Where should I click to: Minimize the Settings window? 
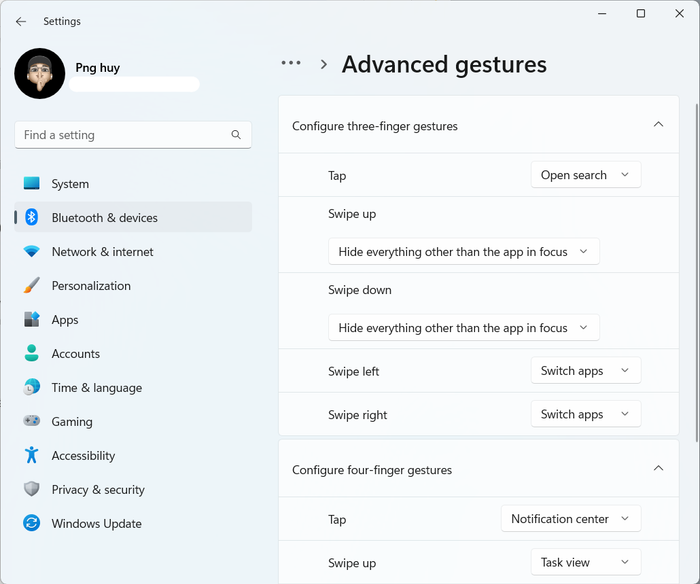click(602, 13)
